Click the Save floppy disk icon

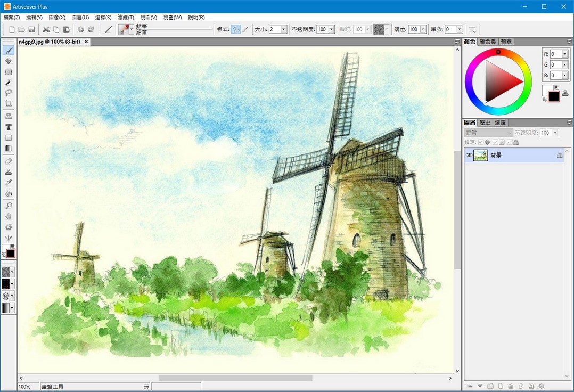[31, 29]
